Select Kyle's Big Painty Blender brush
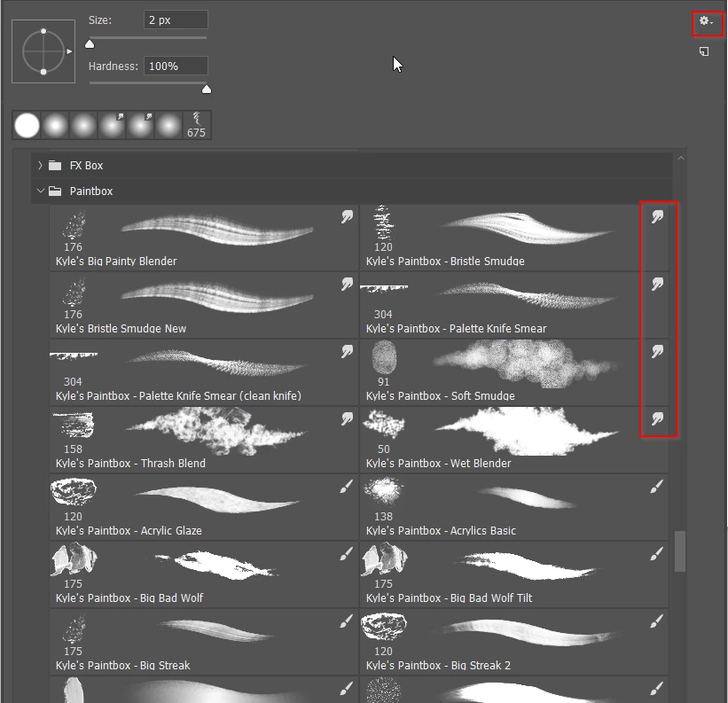This screenshot has width=728, height=703. (x=204, y=238)
